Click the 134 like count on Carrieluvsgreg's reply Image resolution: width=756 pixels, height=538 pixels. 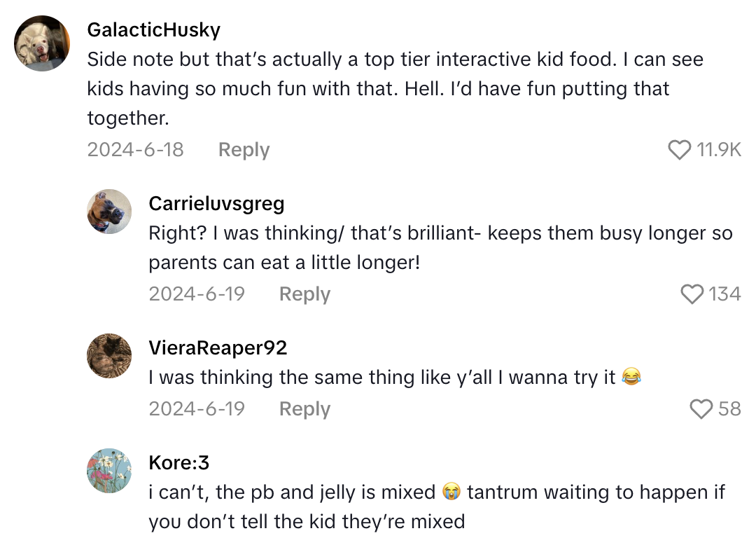point(726,294)
